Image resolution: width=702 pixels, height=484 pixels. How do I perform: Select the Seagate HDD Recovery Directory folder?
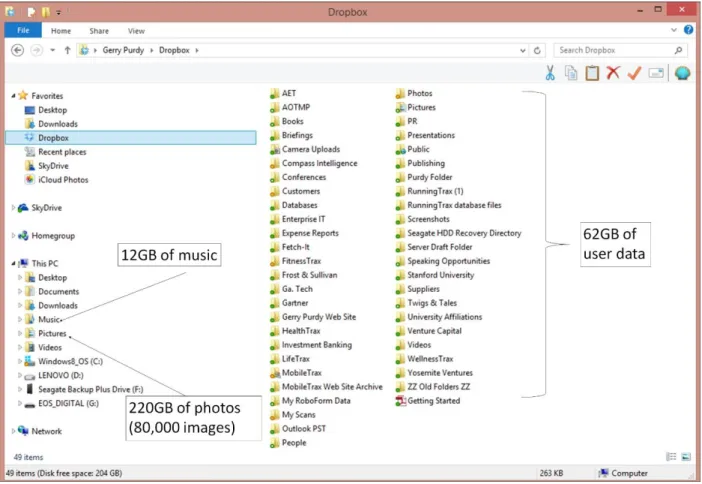pyautogui.click(x=458, y=233)
